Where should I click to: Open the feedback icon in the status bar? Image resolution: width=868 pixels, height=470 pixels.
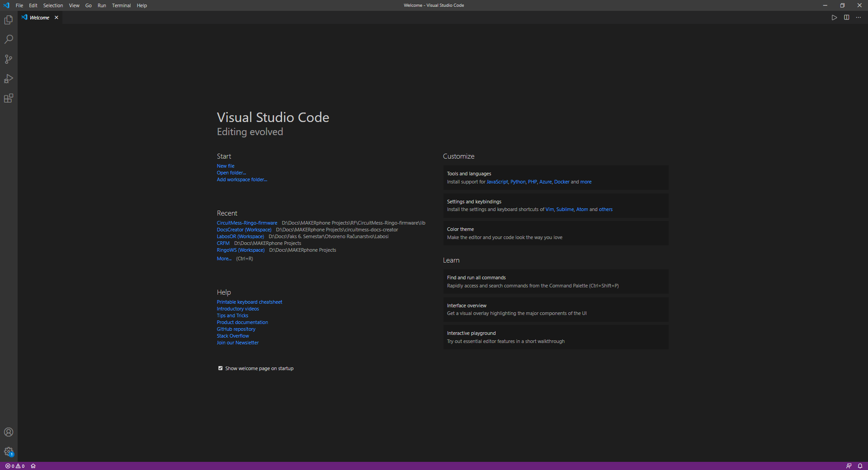pos(849,466)
